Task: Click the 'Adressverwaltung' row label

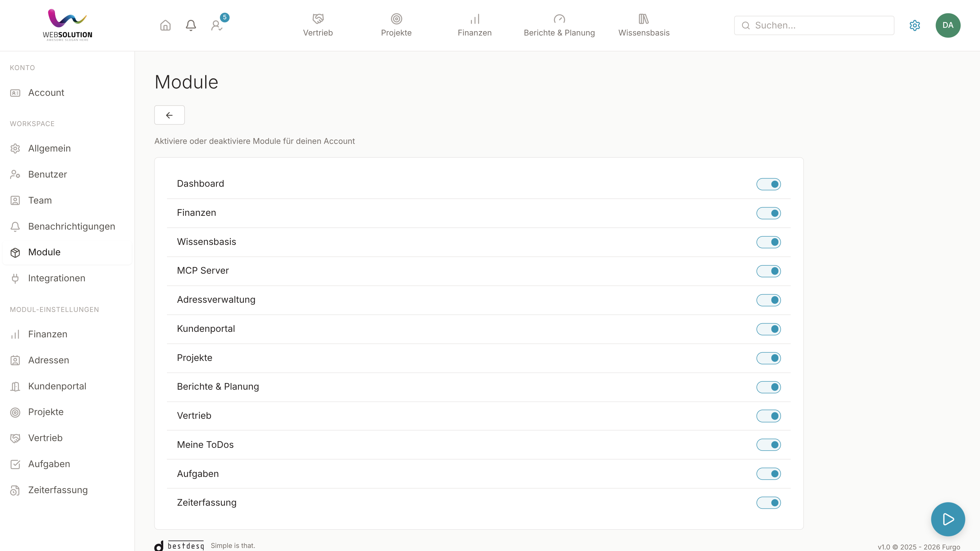Action: point(216,300)
